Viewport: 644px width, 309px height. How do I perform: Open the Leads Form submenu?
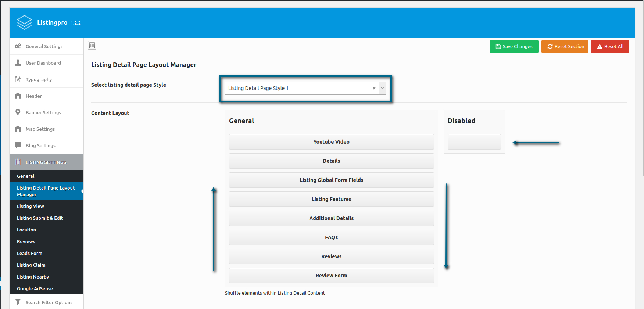pyautogui.click(x=47, y=253)
